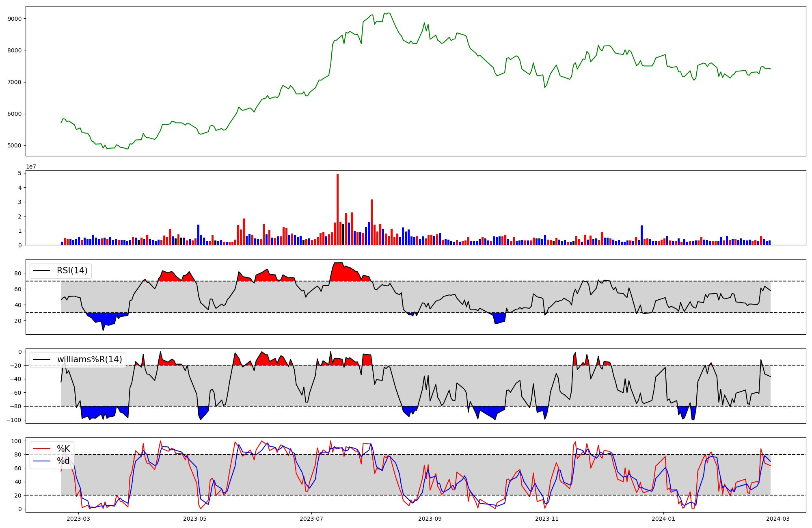Click the -100 tick on williams%R axis
Image resolution: width=812 pixels, height=528 pixels.
pos(13,420)
